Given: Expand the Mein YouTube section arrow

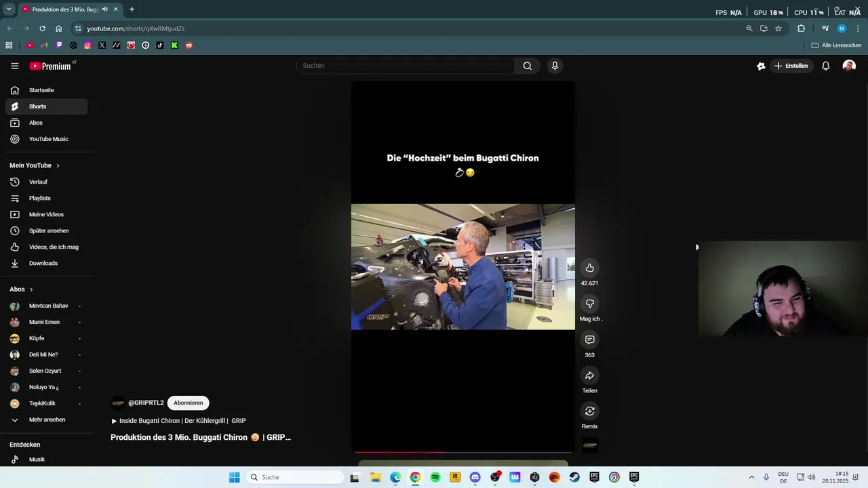Looking at the screenshot, I should [58, 165].
